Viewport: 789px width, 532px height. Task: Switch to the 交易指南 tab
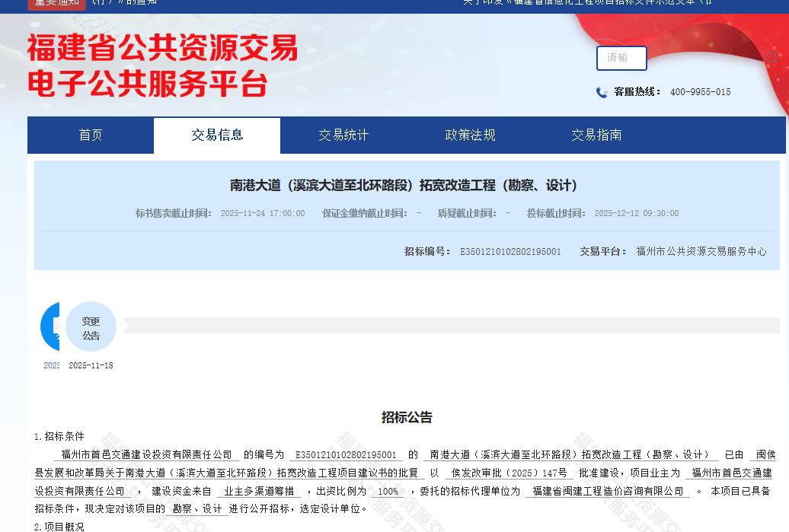pos(596,135)
